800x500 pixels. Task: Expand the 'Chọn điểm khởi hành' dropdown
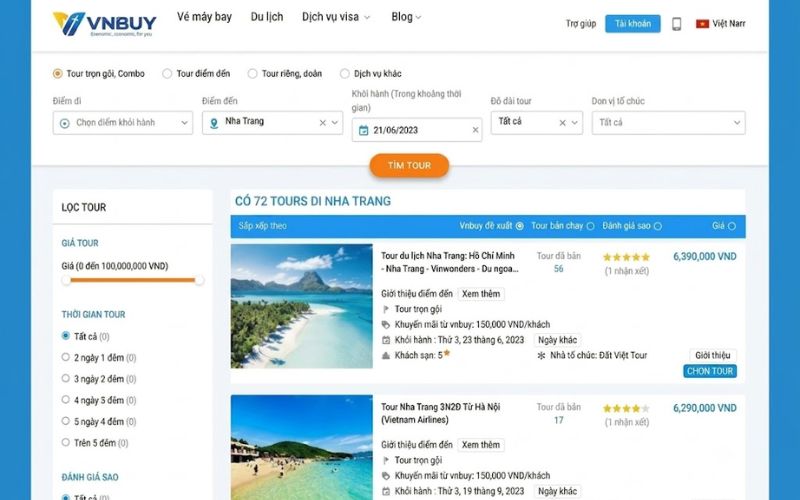coord(122,123)
